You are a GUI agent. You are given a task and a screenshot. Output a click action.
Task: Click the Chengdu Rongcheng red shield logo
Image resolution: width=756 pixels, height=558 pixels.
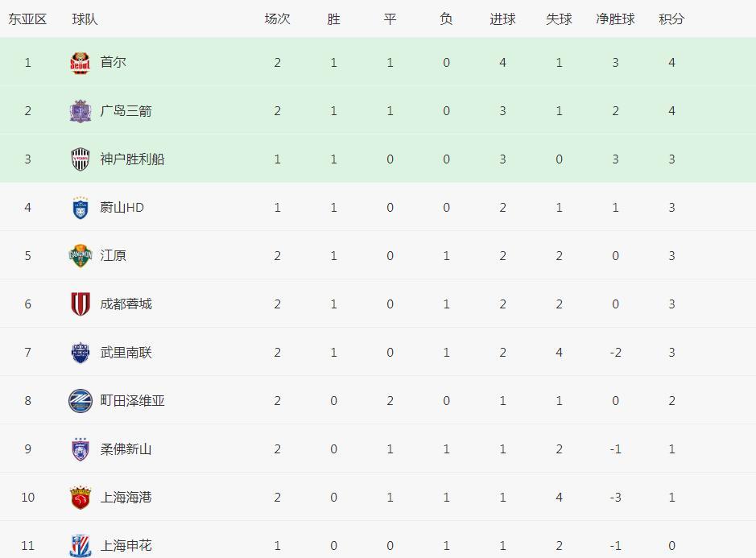(80, 304)
